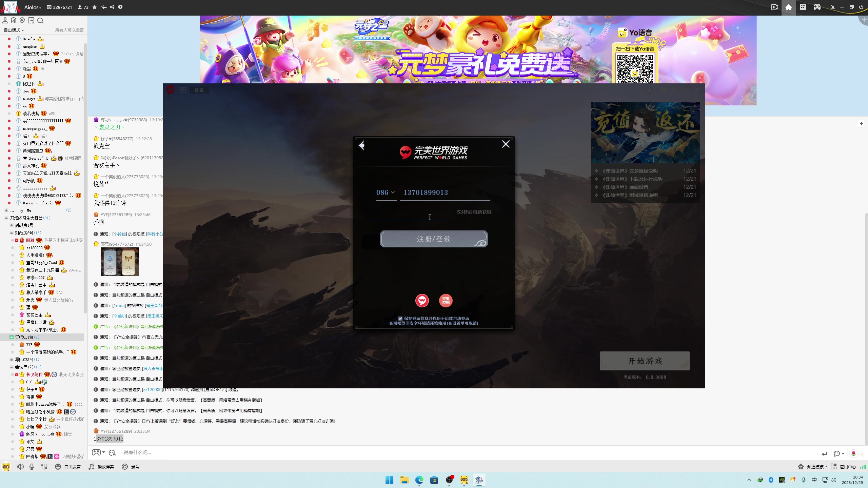Collapse the 会议厅1号 room group

[12, 367]
